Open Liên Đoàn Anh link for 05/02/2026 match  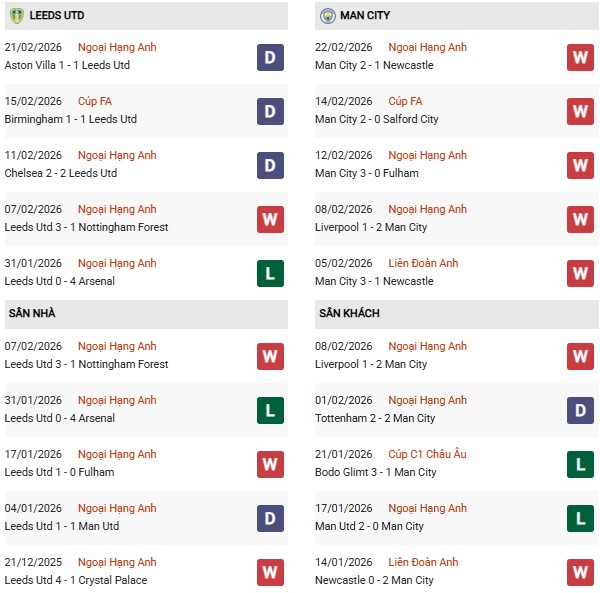(x=423, y=263)
